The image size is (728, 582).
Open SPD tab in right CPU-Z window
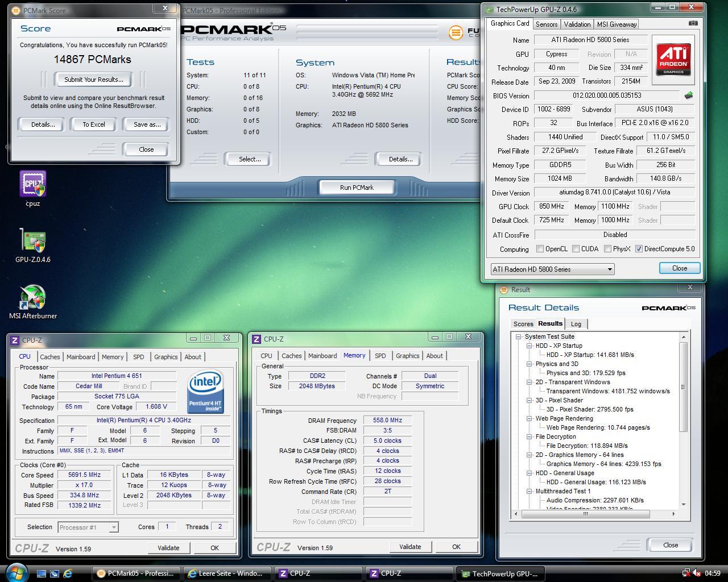coord(380,356)
